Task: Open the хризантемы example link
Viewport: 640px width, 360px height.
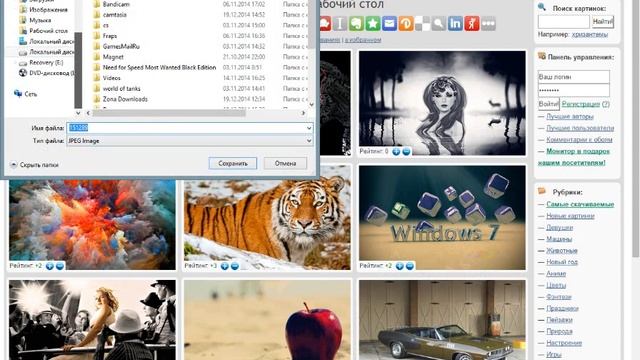Action: click(x=590, y=35)
